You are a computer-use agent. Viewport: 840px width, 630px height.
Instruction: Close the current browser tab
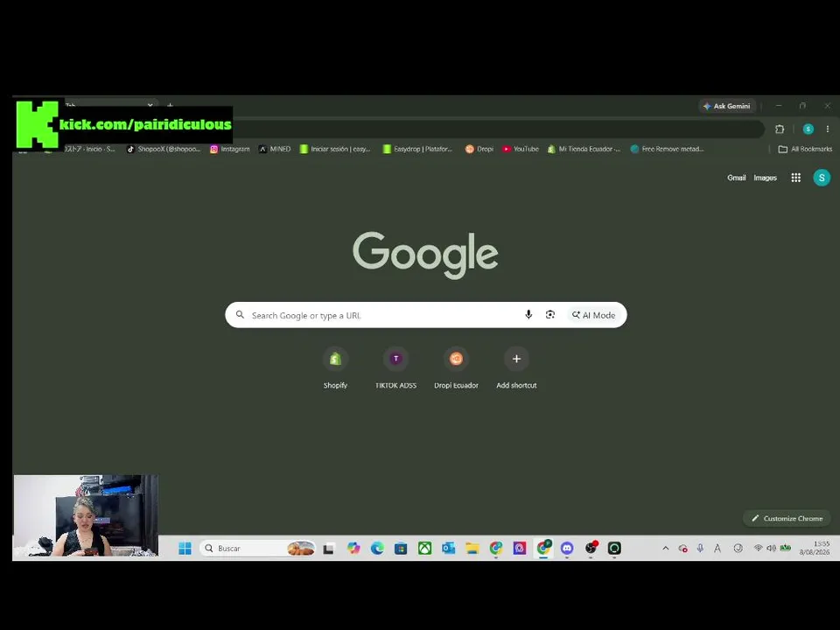[x=150, y=105]
